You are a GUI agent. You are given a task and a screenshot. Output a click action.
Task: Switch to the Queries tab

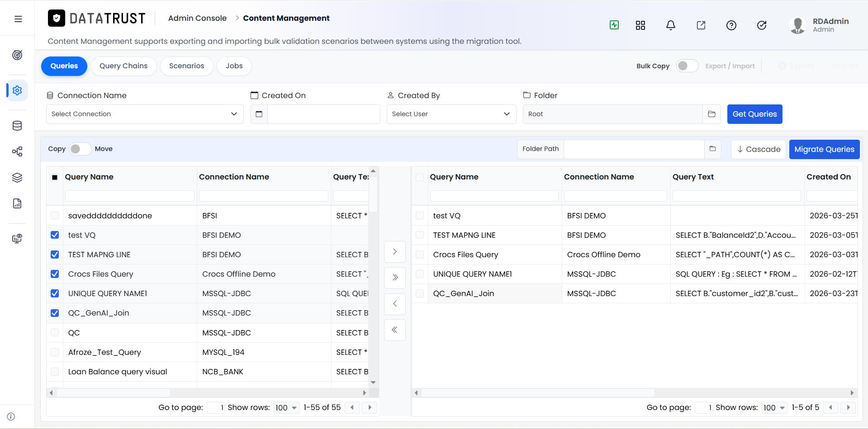pyautogui.click(x=64, y=66)
